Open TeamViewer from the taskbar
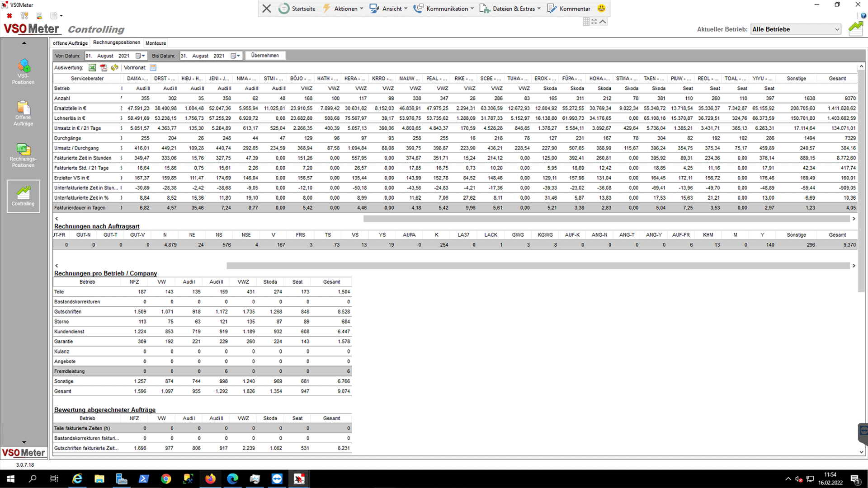Image resolution: width=868 pixels, height=488 pixels. 277,479
